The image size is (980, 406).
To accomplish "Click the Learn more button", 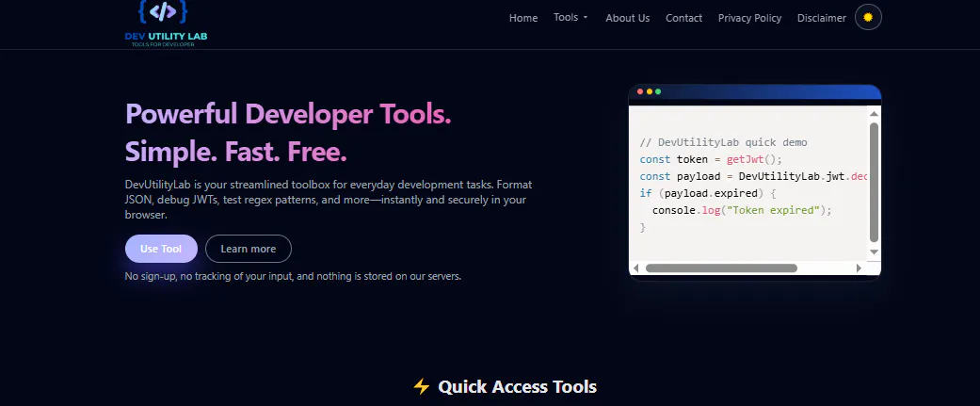I will point(249,249).
